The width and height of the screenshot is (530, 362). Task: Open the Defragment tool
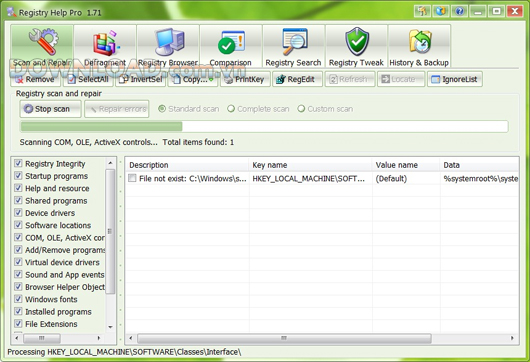105,46
